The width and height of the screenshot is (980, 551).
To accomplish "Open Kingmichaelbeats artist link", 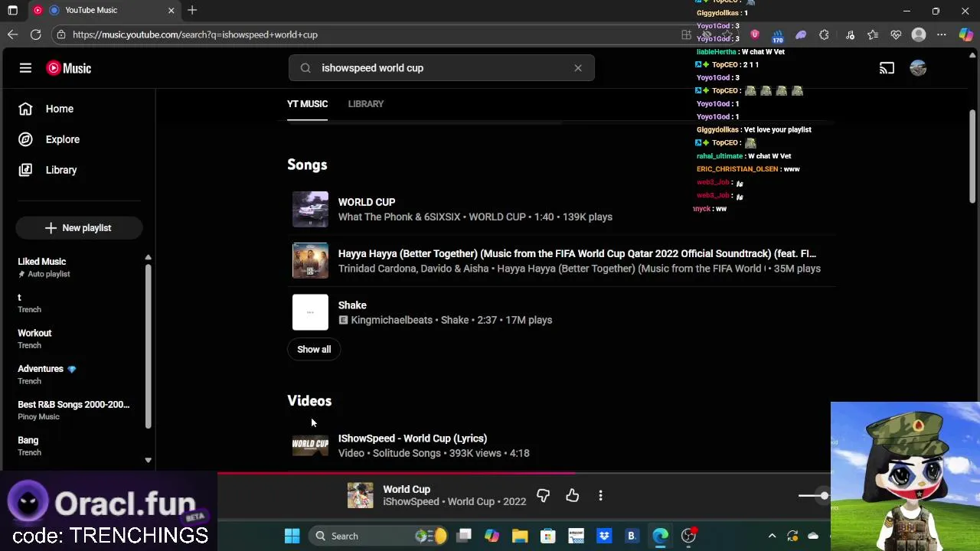I will point(391,320).
